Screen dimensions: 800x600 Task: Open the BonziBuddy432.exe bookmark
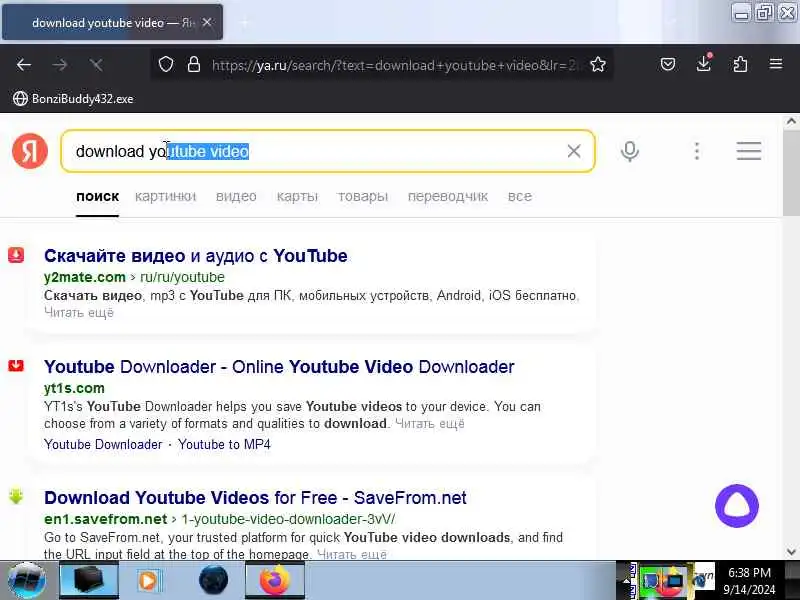point(73,98)
